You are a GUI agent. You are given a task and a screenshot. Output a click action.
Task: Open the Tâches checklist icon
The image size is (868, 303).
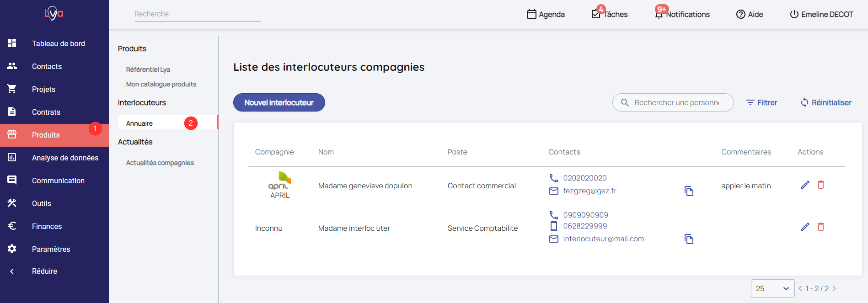pyautogui.click(x=596, y=14)
